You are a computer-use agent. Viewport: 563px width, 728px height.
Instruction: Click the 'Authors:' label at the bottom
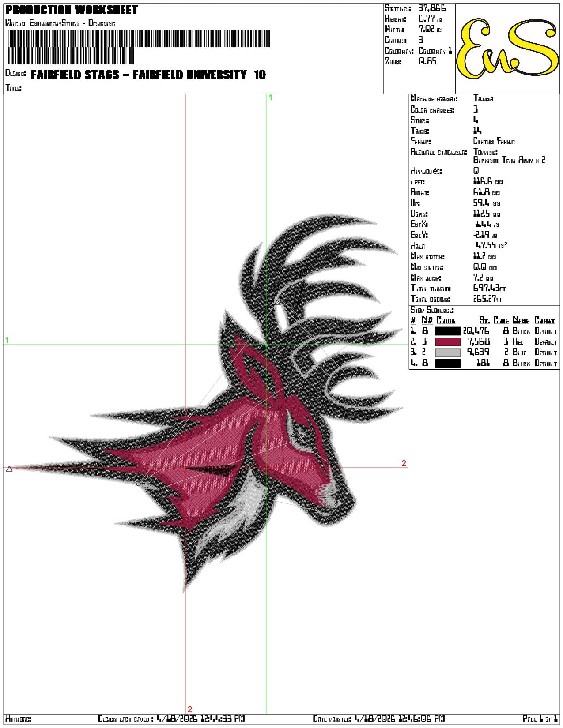pos(18,719)
